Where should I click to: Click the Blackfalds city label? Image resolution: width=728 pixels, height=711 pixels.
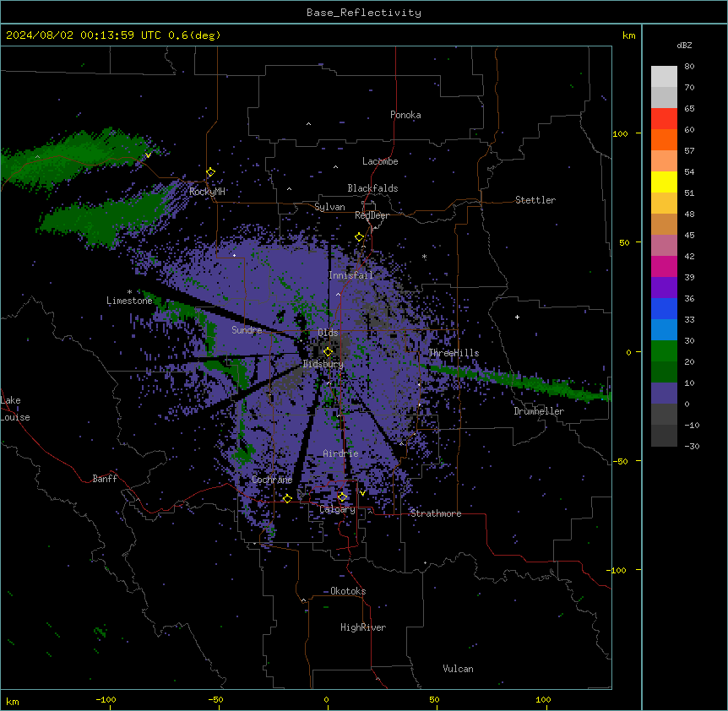[x=372, y=188]
